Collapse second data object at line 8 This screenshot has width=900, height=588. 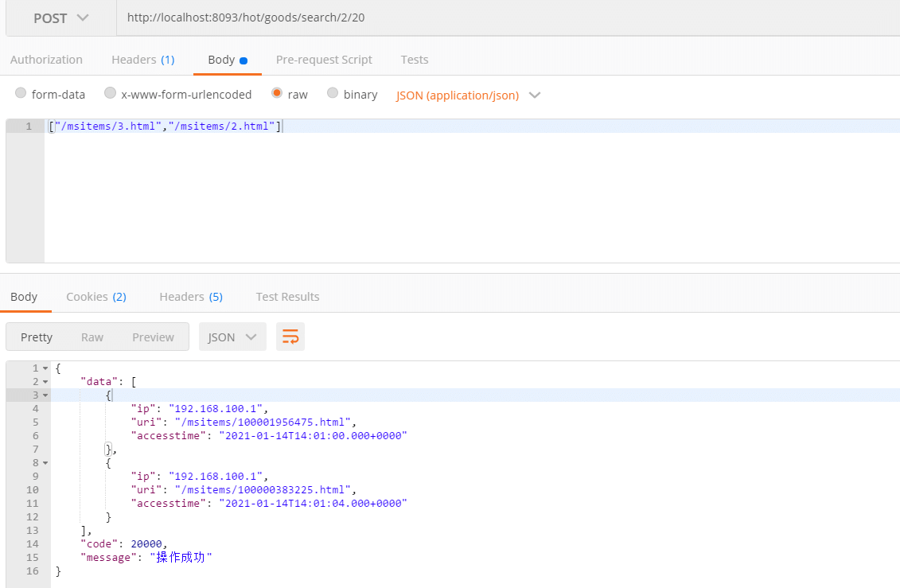coord(45,462)
